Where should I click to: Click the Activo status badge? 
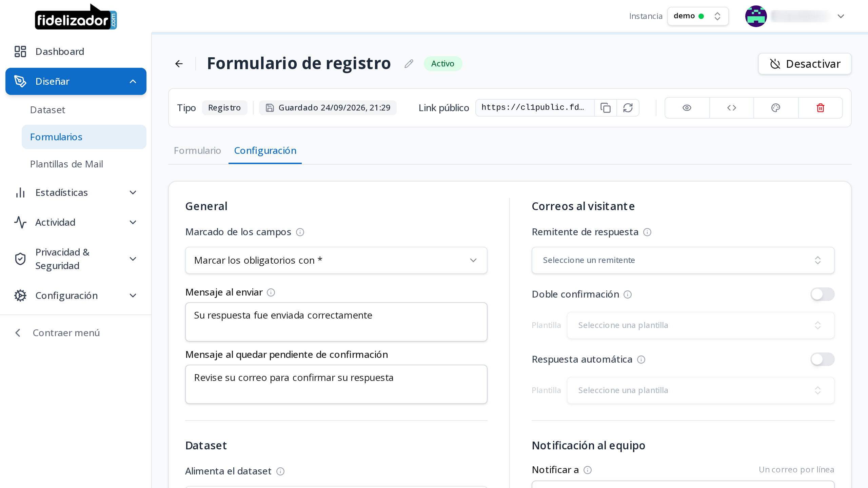(443, 64)
